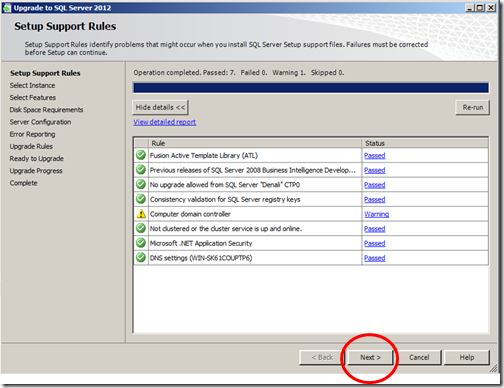Select the Complete step in sidebar
This screenshot has height=388, width=504.
23,183
